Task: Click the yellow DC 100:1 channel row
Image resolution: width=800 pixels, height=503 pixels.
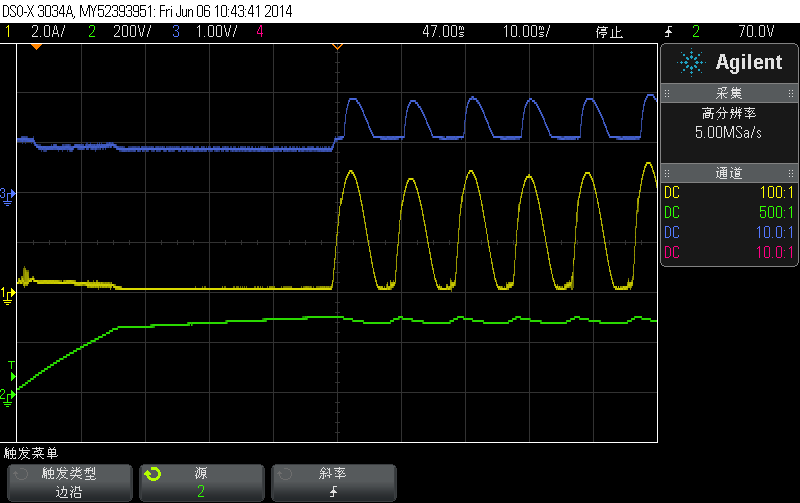Action: point(729,192)
